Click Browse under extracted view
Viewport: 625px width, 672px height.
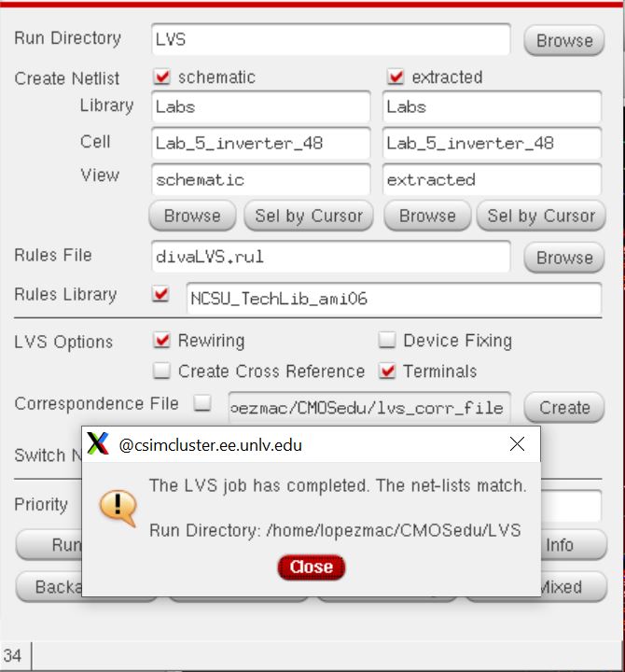427,216
